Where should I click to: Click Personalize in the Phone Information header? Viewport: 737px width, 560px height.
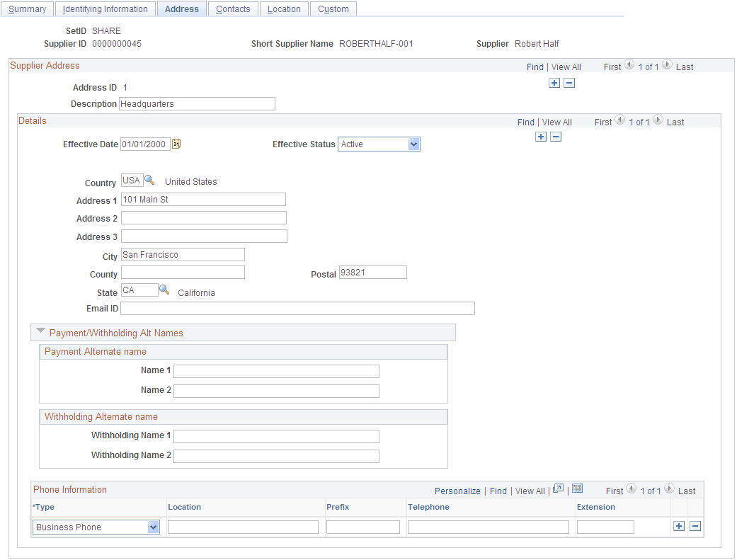pyautogui.click(x=457, y=490)
